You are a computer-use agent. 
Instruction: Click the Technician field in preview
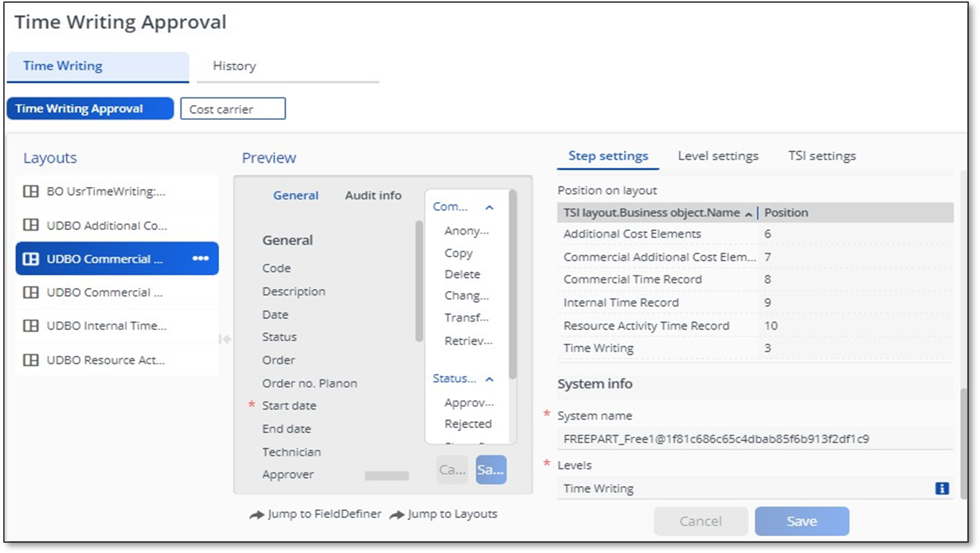(291, 452)
